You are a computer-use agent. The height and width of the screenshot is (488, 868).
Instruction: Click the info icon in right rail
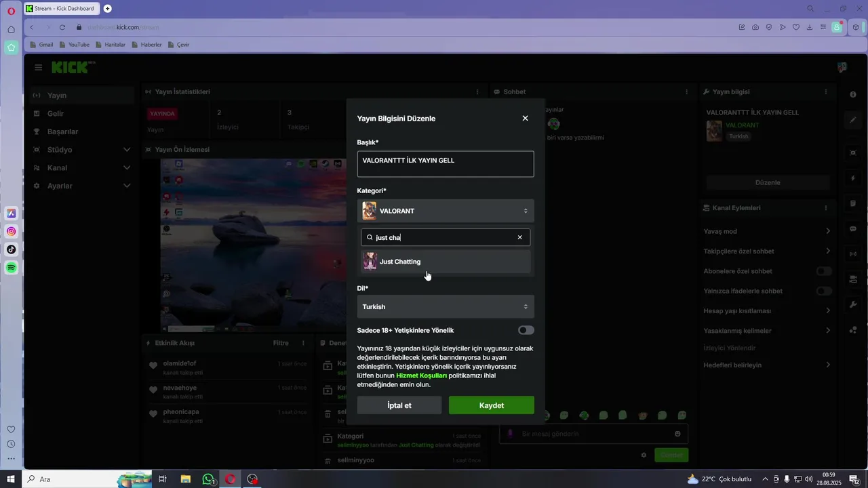[x=853, y=94]
